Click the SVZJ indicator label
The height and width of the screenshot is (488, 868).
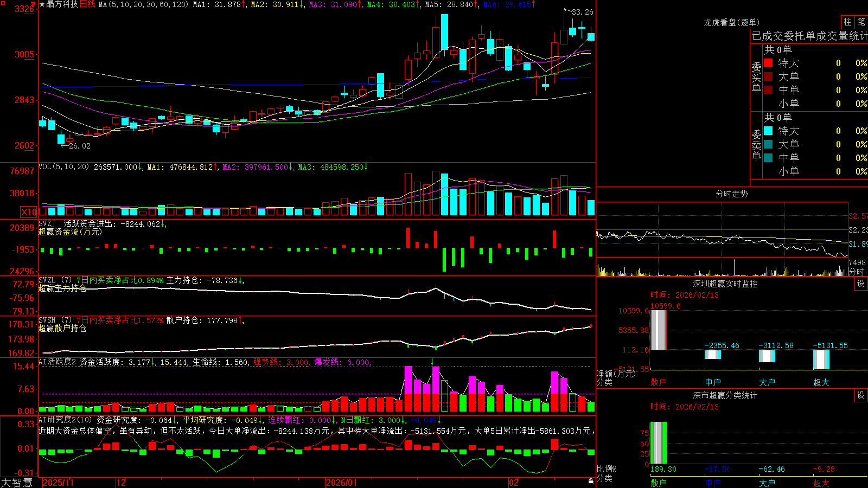[x=47, y=223]
